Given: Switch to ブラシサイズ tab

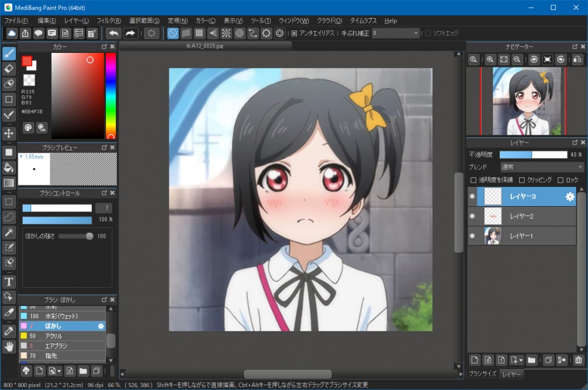Looking at the screenshot, I should coord(483,374).
